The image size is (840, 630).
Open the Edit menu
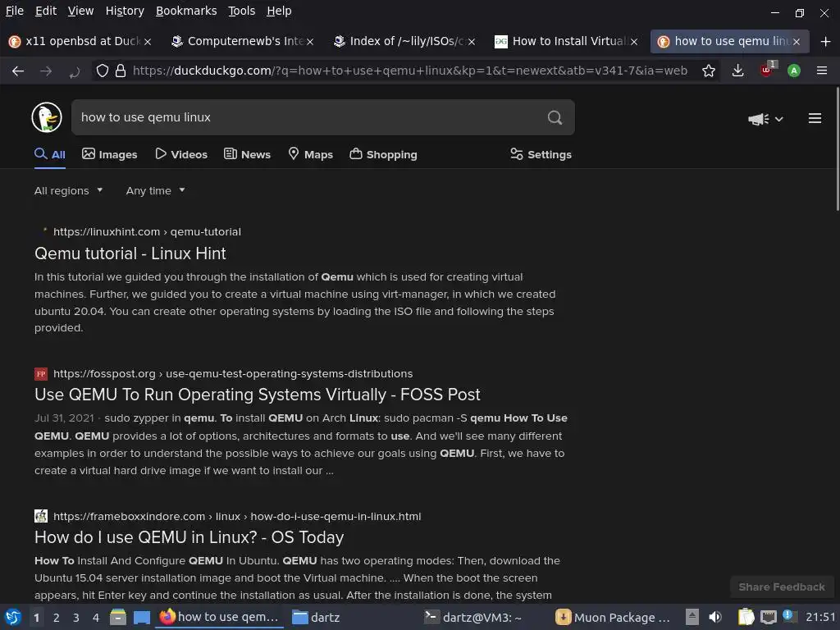(46, 11)
